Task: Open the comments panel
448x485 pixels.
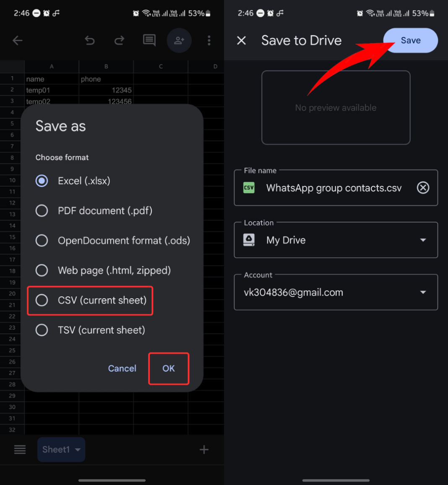Action: click(x=149, y=40)
